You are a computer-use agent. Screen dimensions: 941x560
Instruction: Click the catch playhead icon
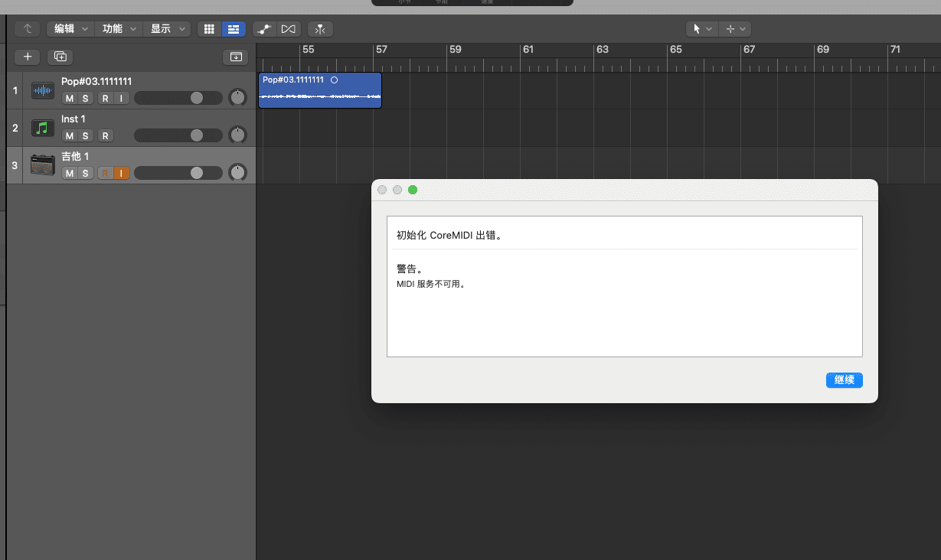point(320,29)
